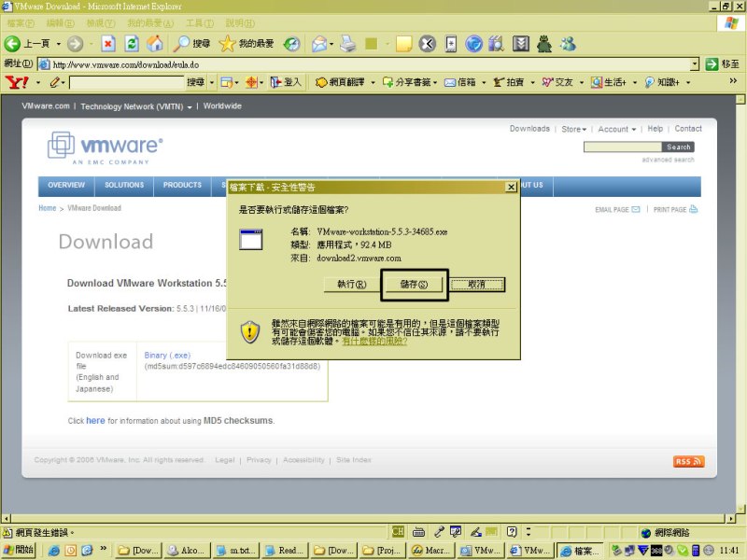Click the orange RSS badge
The height and width of the screenshot is (560, 747).
click(x=688, y=461)
